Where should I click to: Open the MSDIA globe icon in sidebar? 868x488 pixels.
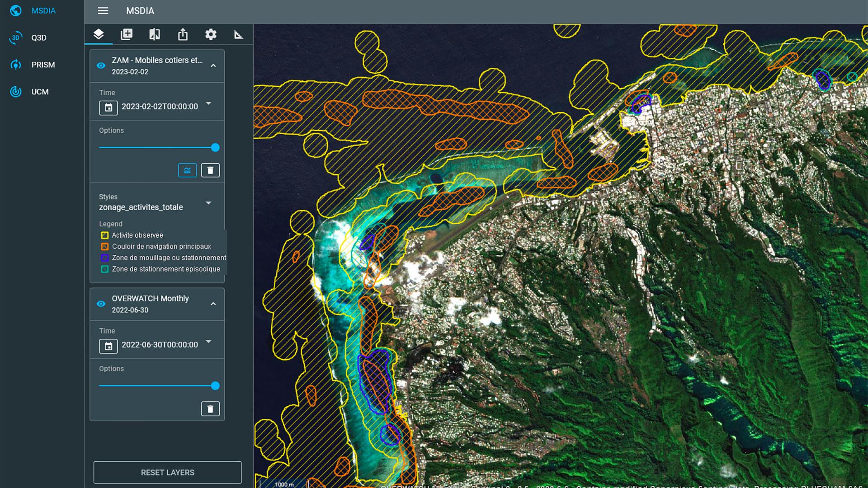(x=16, y=10)
